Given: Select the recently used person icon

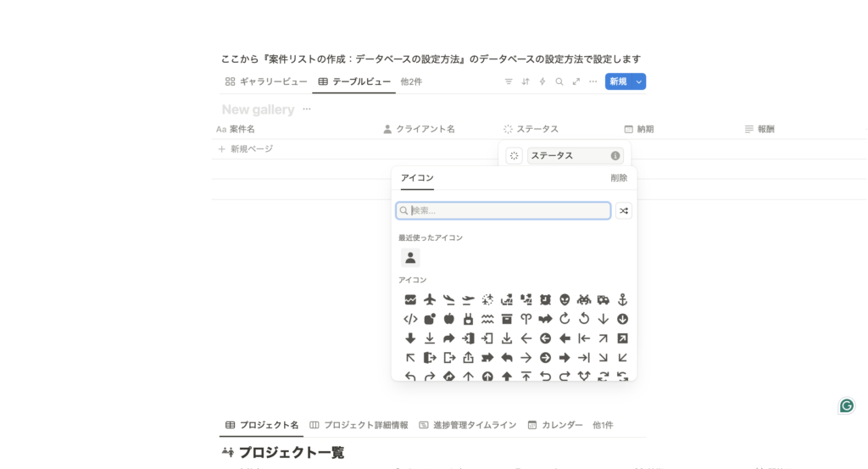Looking at the screenshot, I should pos(410,258).
